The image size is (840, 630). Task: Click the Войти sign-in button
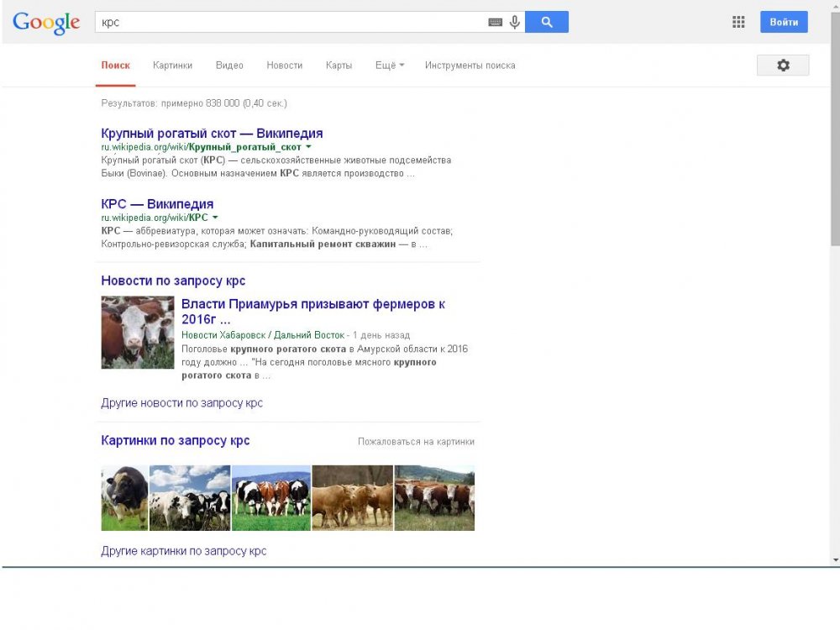(784, 22)
